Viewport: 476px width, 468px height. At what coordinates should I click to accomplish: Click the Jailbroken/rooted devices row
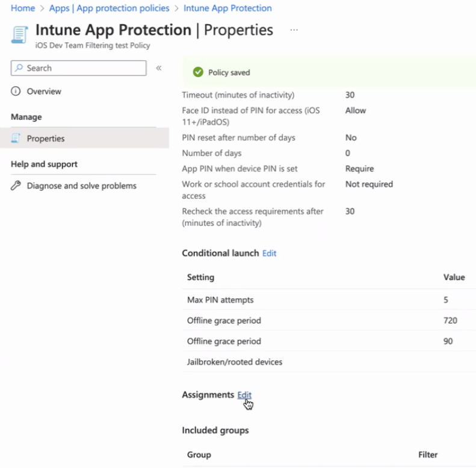[329, 362]
